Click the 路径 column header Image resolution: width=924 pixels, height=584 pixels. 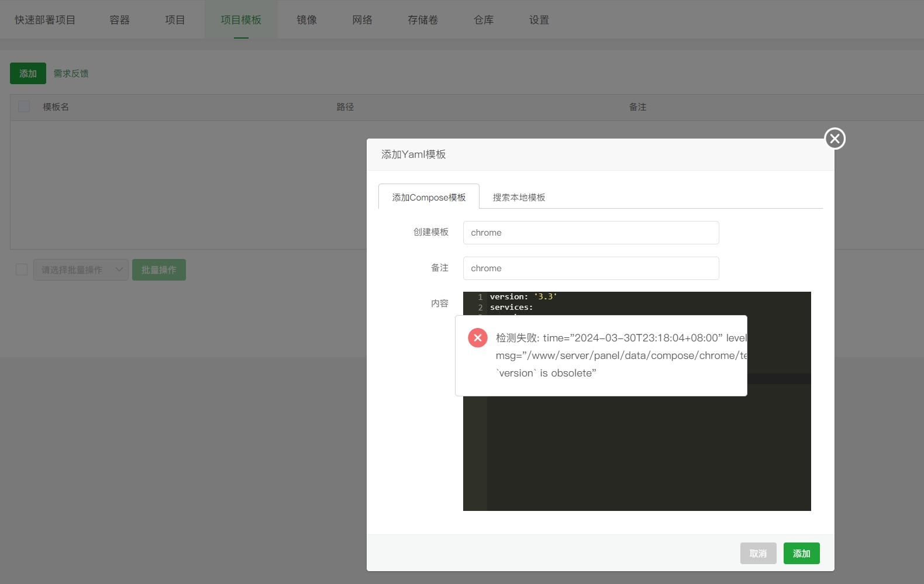[345, 107]
